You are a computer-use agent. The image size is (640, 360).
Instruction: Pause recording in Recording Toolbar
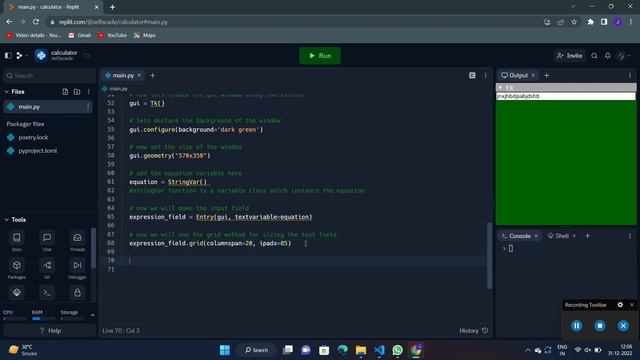[x=576, y=326]
